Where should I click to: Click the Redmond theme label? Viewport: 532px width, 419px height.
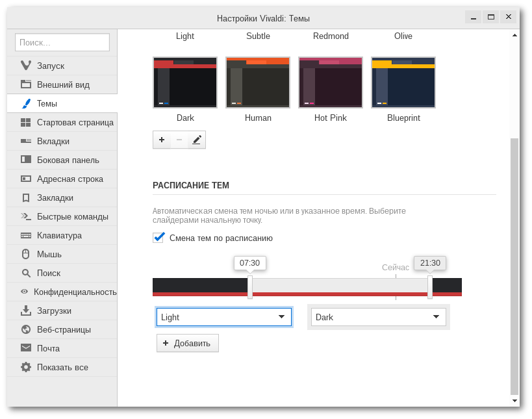click(x=331, y=36)
